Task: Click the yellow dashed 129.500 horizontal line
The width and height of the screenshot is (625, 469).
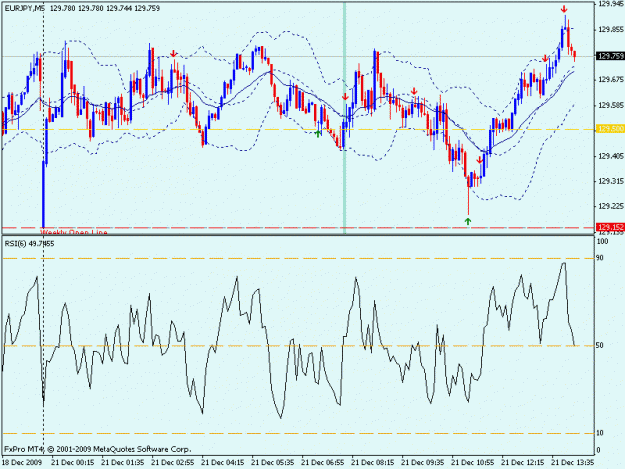Action: coord(299,129)
